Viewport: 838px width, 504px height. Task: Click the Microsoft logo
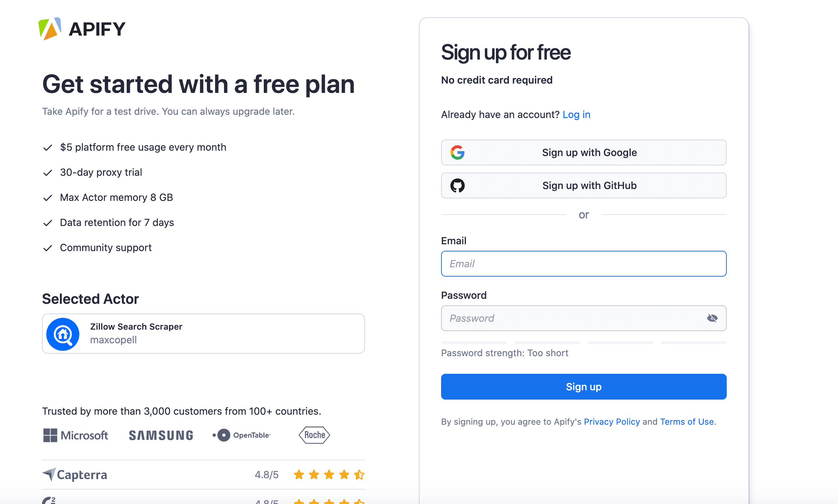76,435
